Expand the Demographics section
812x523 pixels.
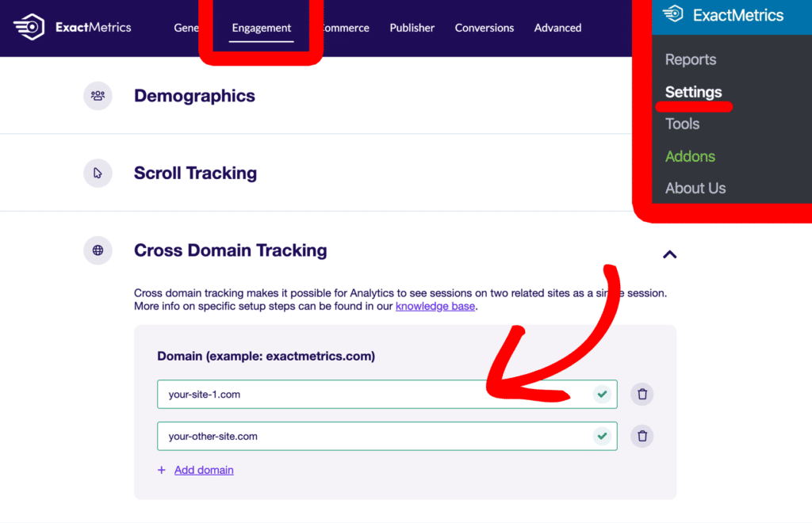pos(194,95)
